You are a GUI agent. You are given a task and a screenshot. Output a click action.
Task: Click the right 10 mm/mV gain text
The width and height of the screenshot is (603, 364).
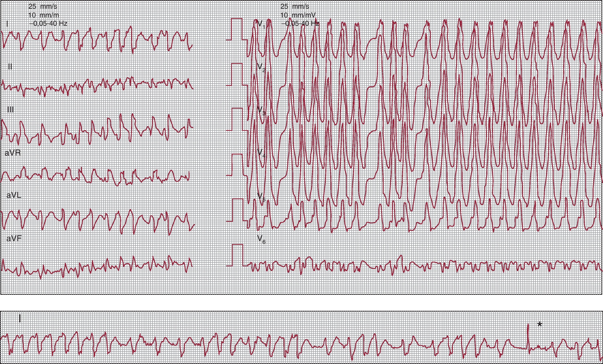coord(298,15)
